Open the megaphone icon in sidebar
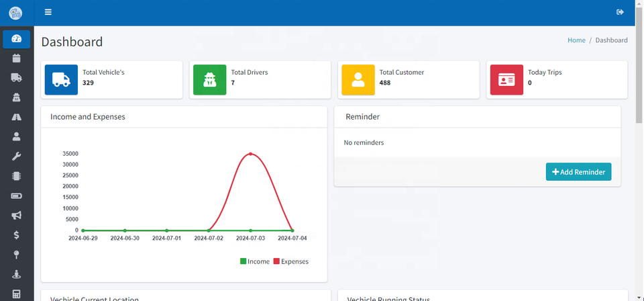 tap(17, 216)
